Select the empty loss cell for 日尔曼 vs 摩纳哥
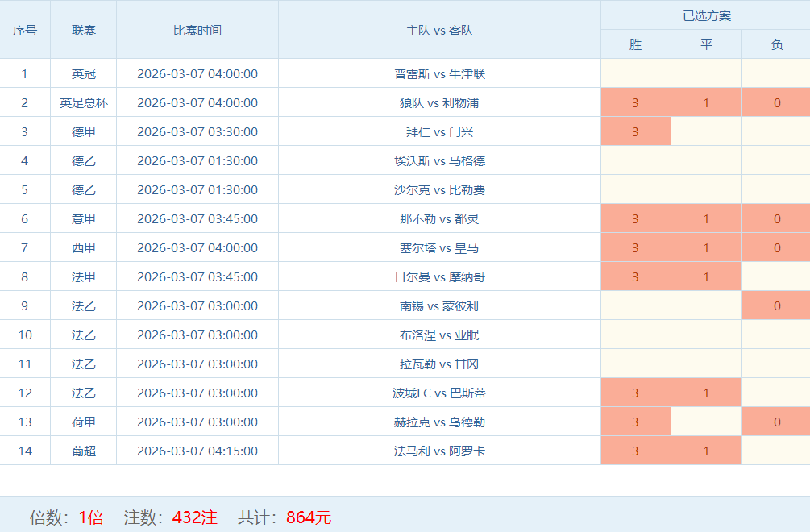This screenshot has height=532, width=810. (x=776, y=276)
